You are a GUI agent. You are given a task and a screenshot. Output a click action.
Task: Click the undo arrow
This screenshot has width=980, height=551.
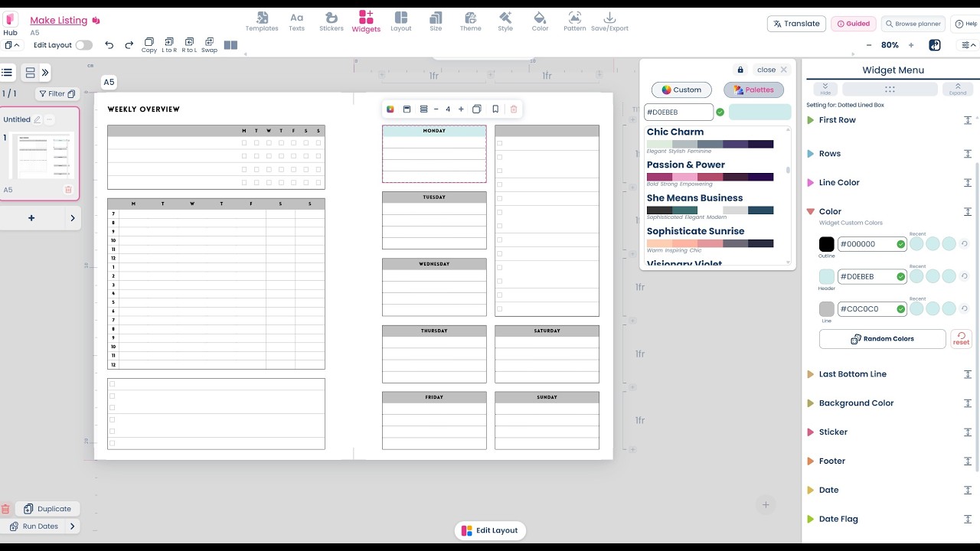[109, 45]
